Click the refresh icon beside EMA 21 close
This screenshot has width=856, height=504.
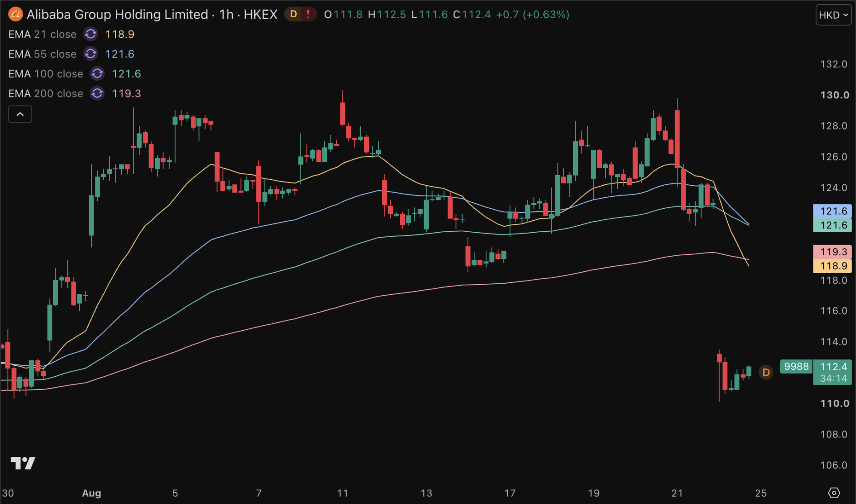[91, 34]
